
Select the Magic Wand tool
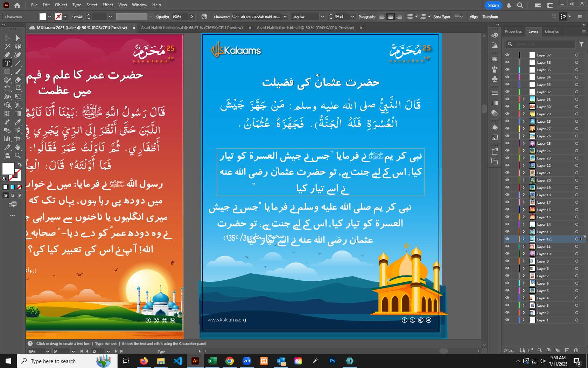7,46
